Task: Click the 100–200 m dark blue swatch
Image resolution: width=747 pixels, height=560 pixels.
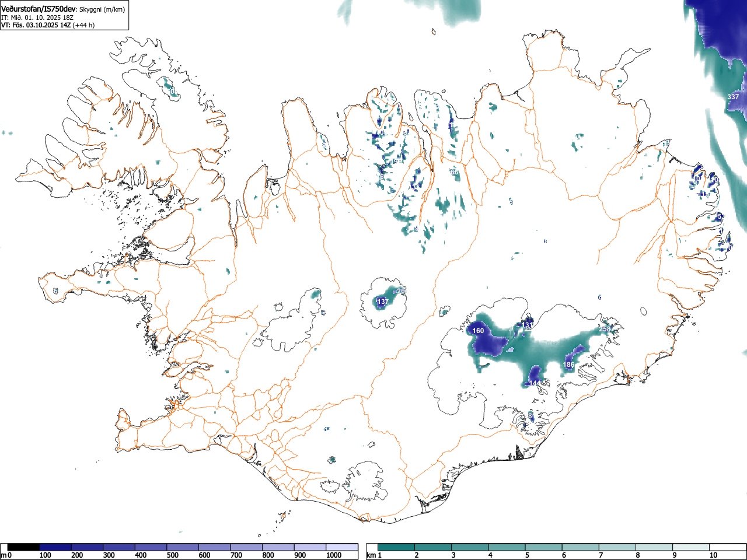Action: (55, 547)
